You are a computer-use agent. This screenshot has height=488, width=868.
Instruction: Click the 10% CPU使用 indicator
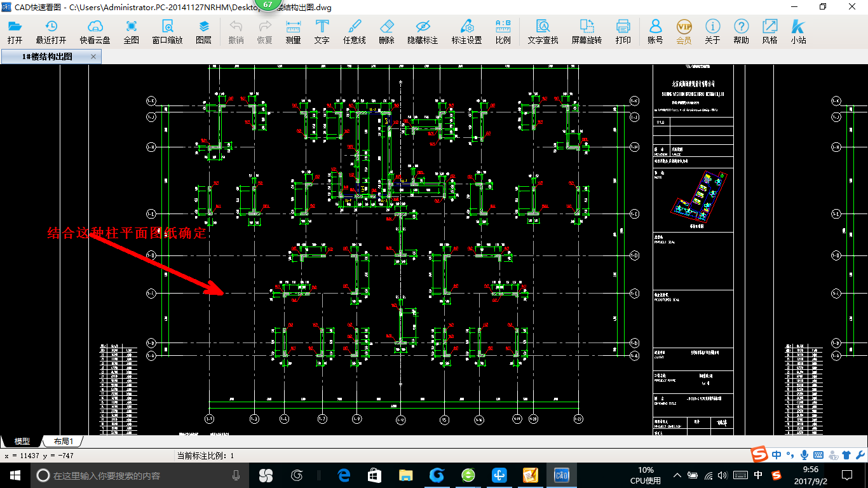coord(646,475)
